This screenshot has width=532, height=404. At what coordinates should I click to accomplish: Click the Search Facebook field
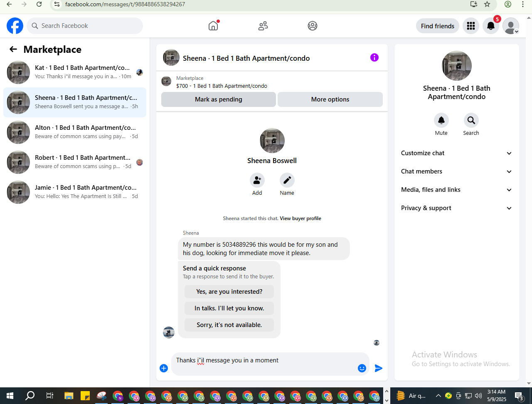(85, 26)
